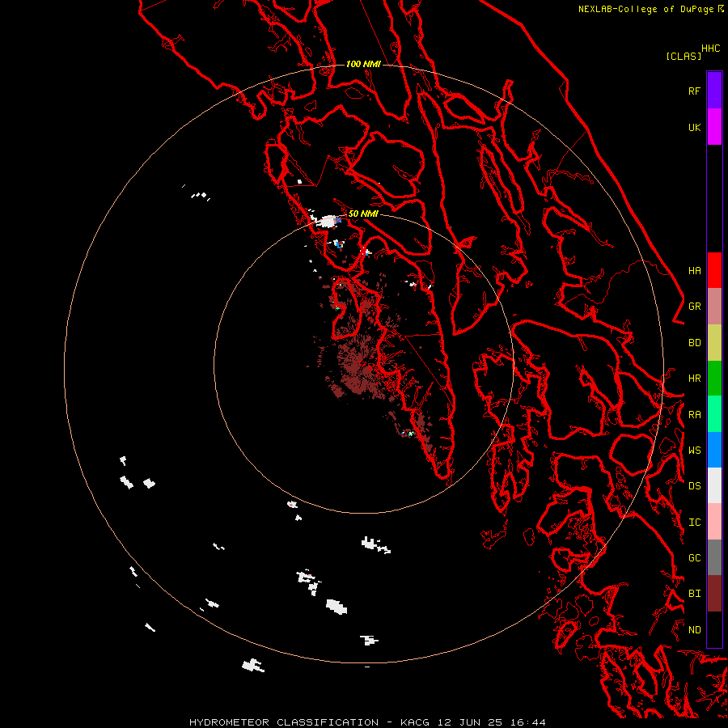Click the GR legend color swatch

click(714, 307)
